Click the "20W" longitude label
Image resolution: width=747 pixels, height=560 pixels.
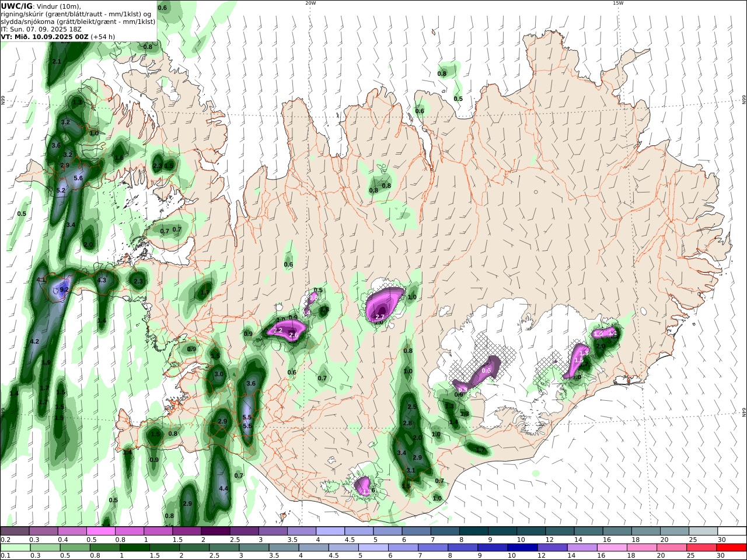pyautogui.click(x=310, y=3)
